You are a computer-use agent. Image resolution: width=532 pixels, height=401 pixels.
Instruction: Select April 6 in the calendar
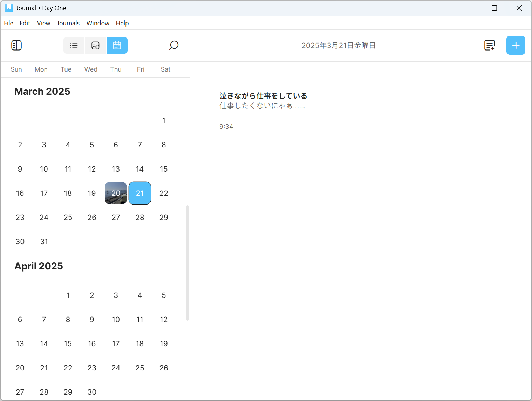click(x=20, y=319)
